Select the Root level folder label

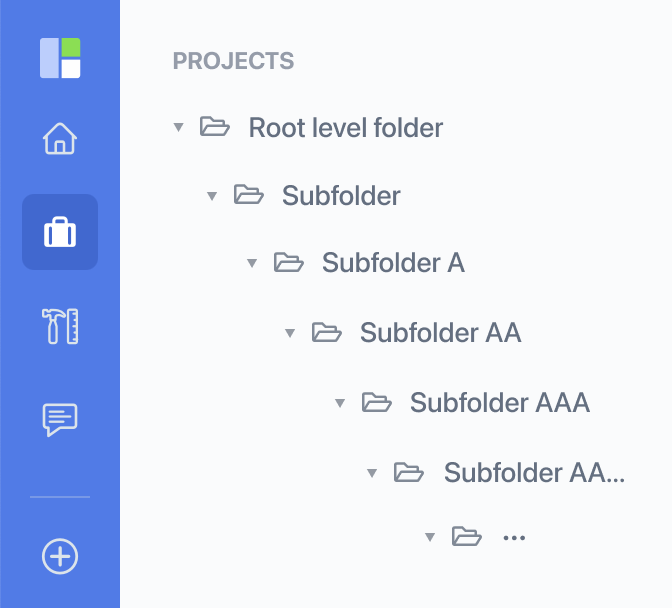click(x=346, y=128)
